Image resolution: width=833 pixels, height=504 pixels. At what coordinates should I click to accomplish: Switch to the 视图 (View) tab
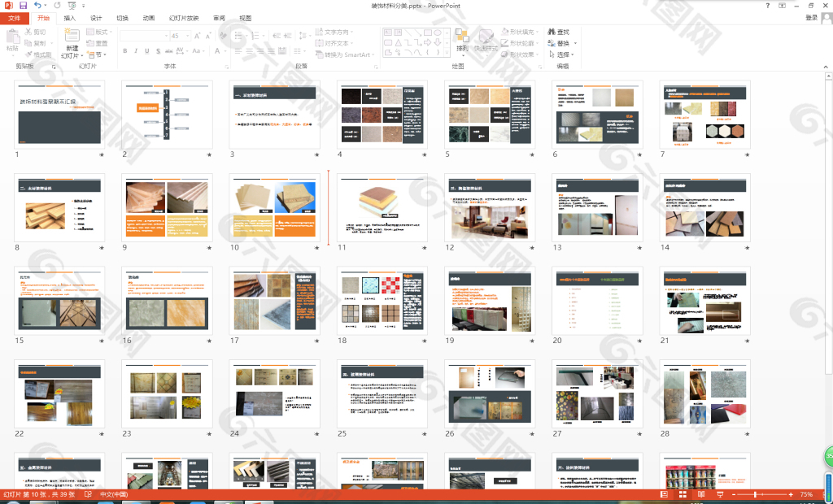pyautogui.click(x=245, y=18)
